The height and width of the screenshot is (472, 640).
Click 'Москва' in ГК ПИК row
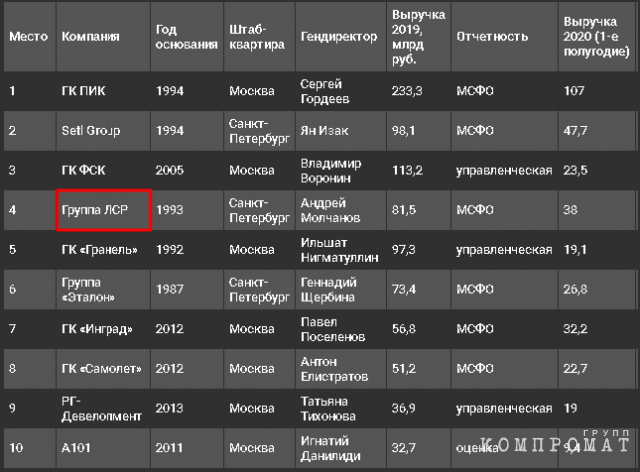point(252,91)
